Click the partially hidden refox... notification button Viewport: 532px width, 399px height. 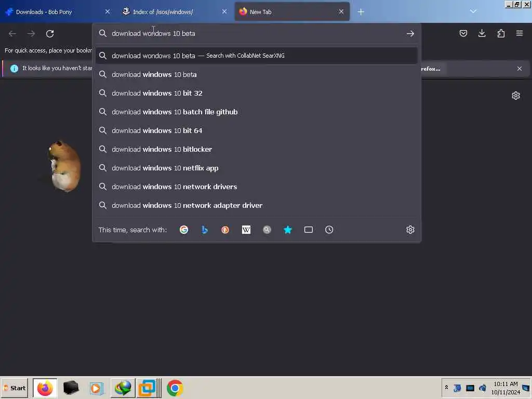click(433, 69)
